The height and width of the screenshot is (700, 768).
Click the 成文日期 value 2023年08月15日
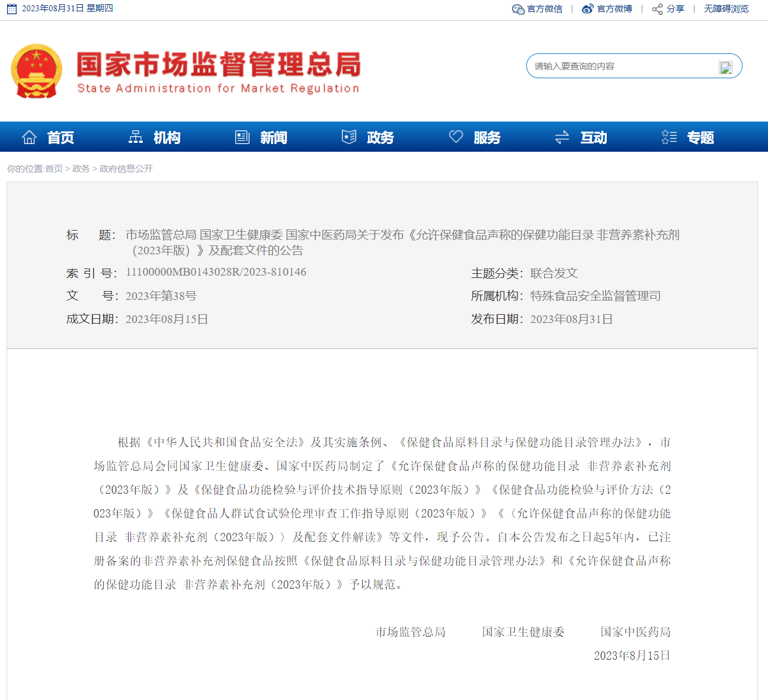click(167, 319)
